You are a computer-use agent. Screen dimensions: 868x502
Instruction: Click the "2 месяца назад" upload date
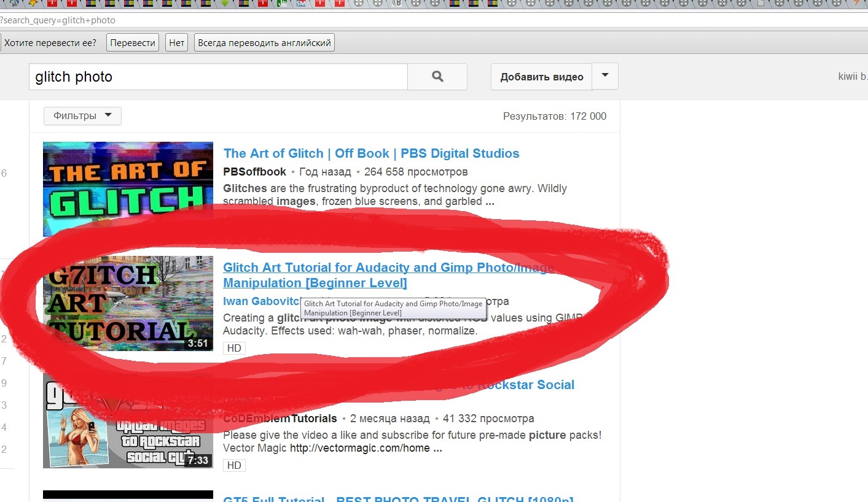pos(389,419)
